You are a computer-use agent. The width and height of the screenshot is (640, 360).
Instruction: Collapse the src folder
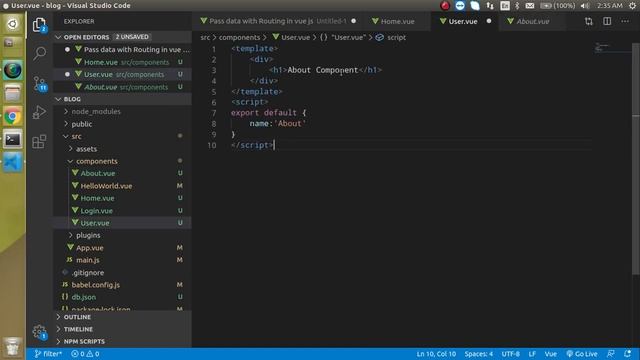click(122, 136)
